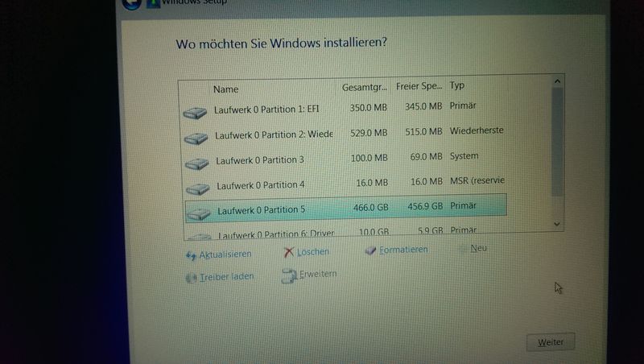The width and height of the screenshot is (644, 364).
Task: Create a new partition with Neu
Action: point(478,248)
